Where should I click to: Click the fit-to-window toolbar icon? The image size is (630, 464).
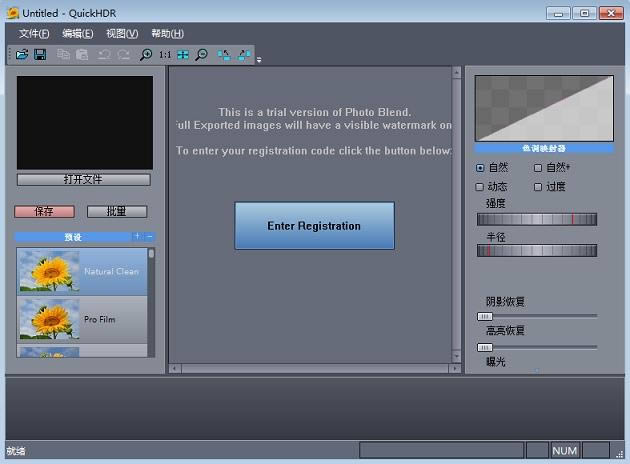point(183,55)
